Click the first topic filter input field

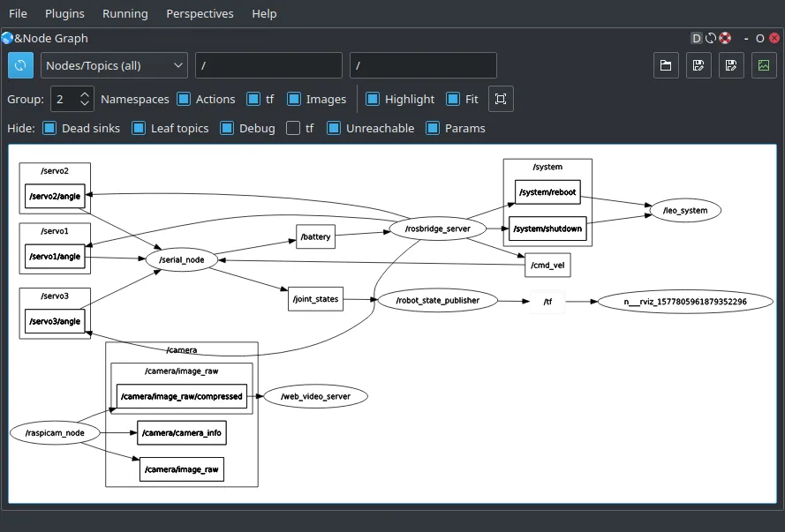(268, 65)
